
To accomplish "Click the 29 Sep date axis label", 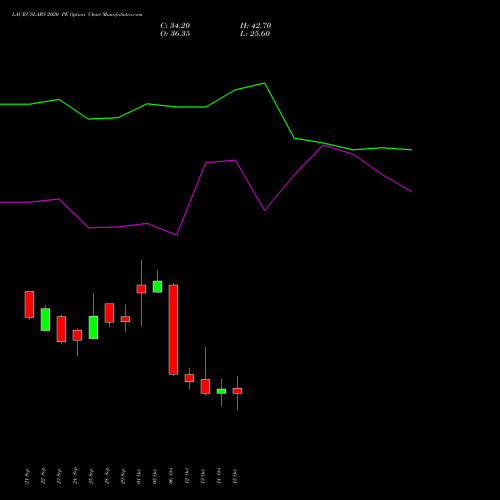I will (x=123, y=476).
